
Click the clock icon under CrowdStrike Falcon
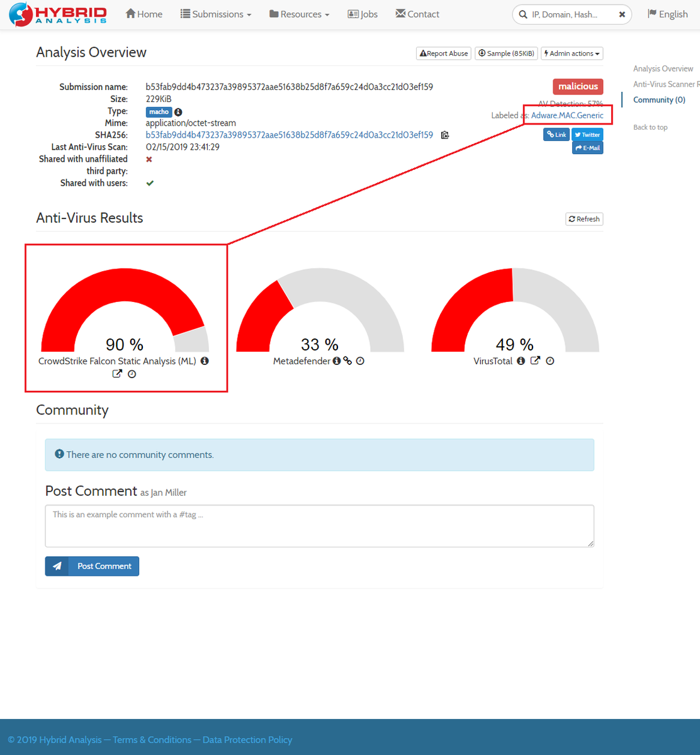tap(132, 374)
